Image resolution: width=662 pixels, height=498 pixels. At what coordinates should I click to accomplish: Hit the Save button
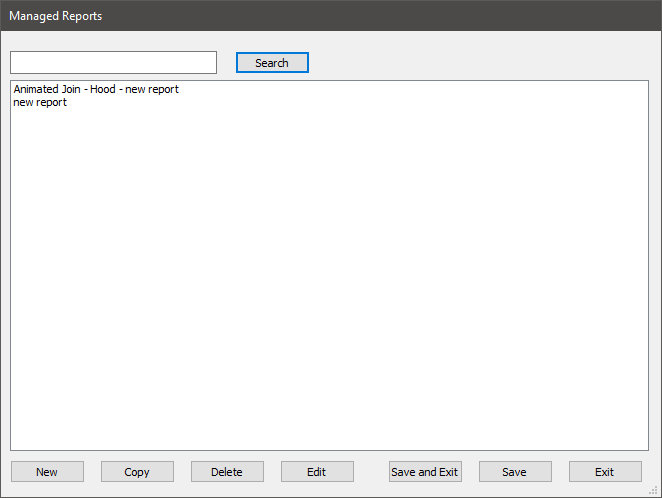(x=515, y=472)
